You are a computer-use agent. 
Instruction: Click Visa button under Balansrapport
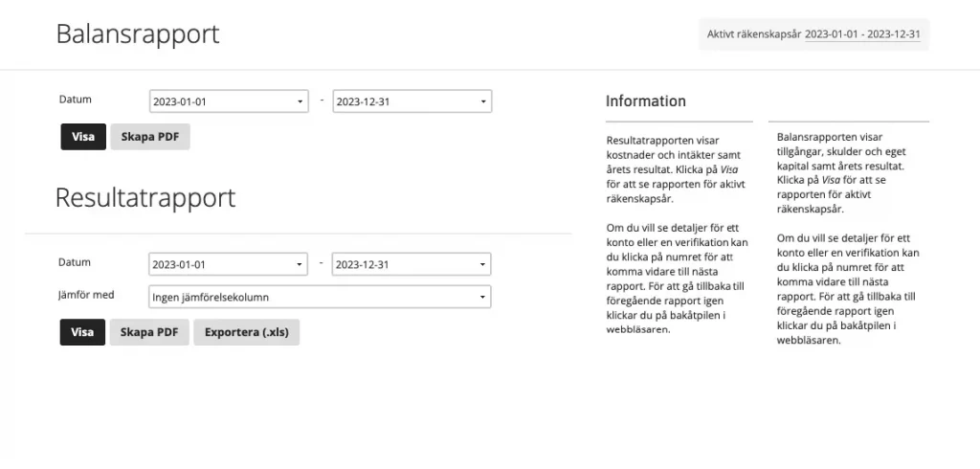pos(83,137)
